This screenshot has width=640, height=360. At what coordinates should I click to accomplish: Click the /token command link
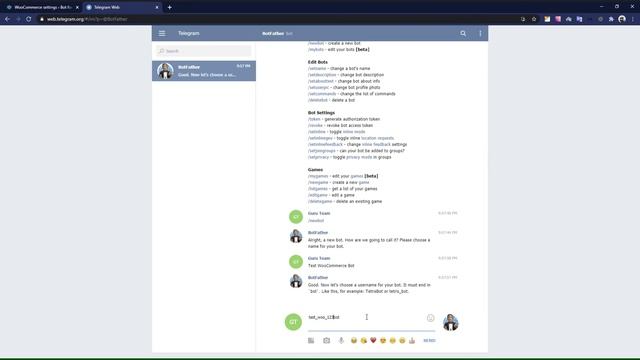(314, 119)
